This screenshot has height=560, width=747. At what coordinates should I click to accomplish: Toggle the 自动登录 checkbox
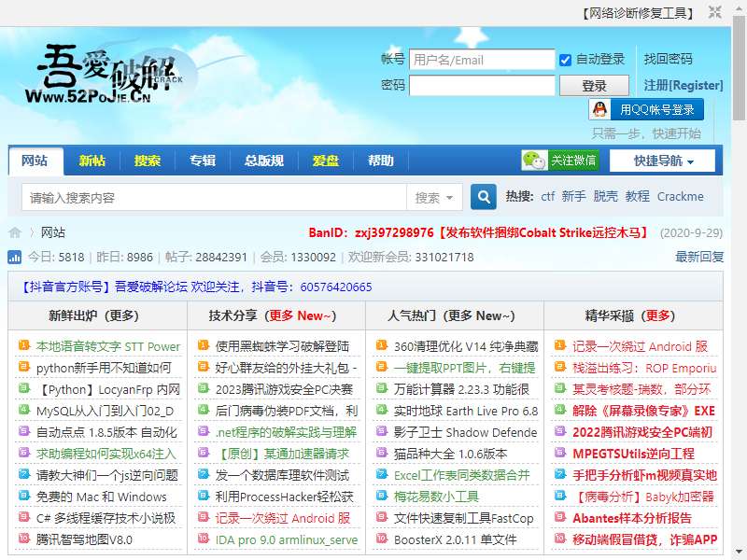565,60
